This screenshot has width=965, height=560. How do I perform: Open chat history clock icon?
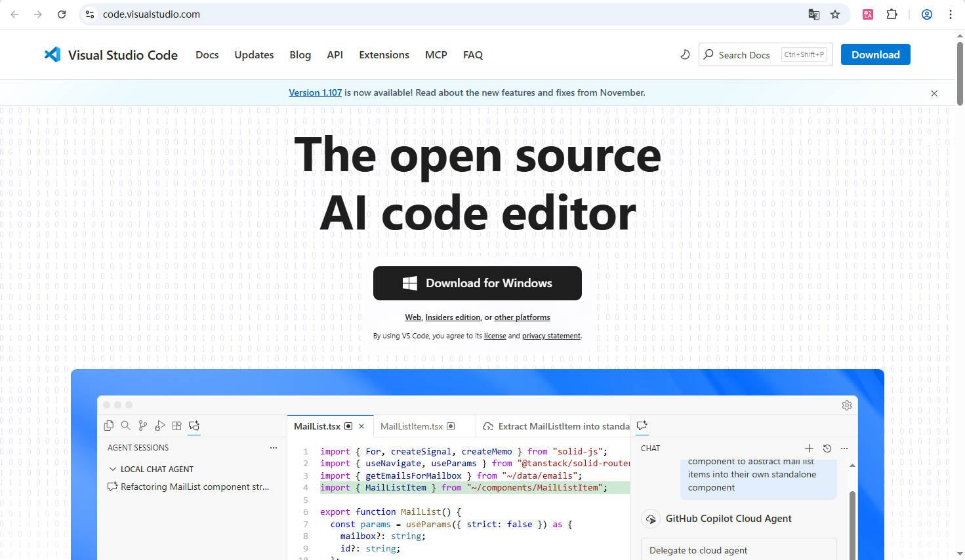(827, 449)
